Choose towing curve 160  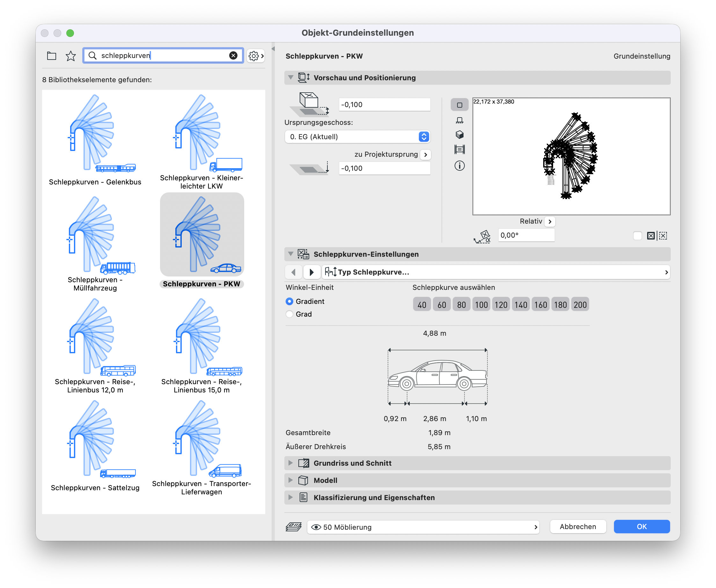(x=540, y=305)
